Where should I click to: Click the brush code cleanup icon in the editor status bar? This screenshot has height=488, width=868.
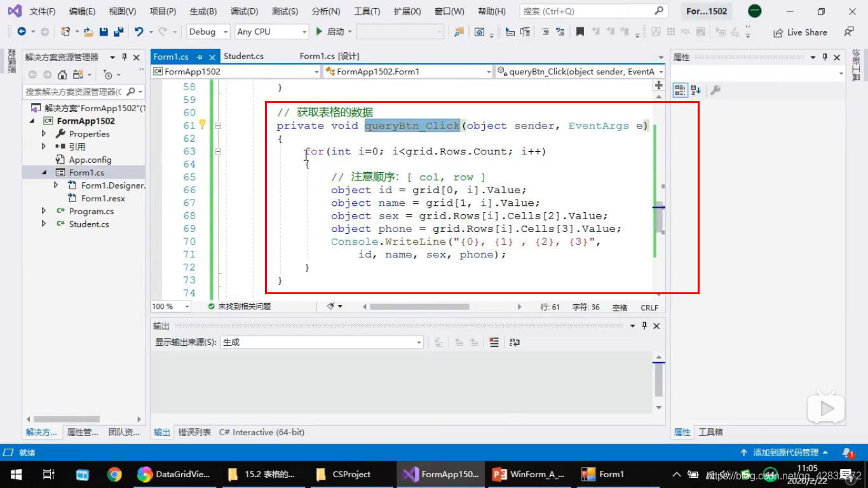[x=331, y=306]
